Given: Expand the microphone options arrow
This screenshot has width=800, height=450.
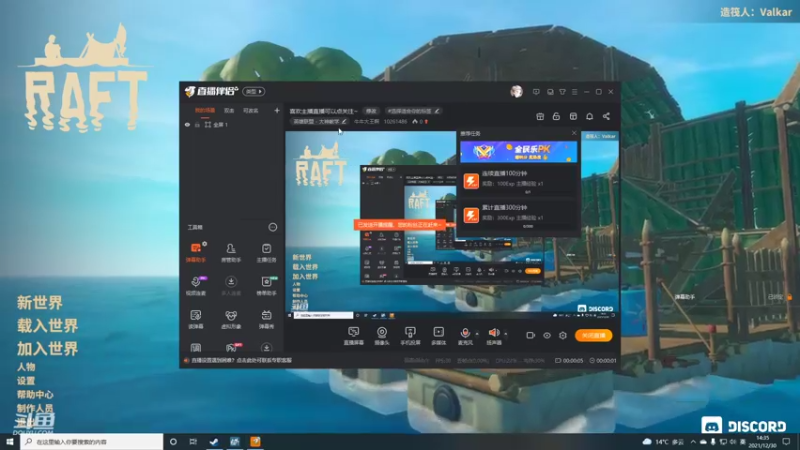Looking at the screenshot, I should [477, 334].
